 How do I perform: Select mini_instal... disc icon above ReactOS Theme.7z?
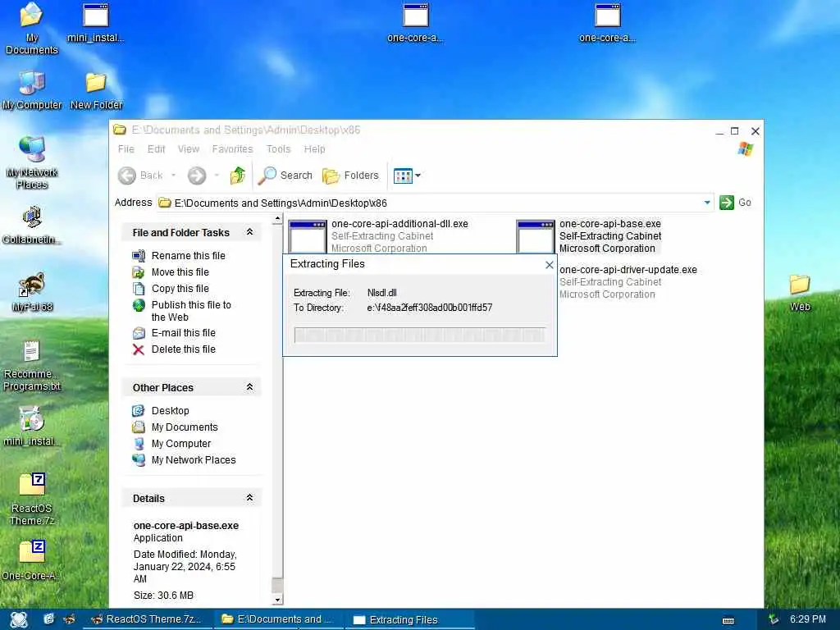[32, 427]
